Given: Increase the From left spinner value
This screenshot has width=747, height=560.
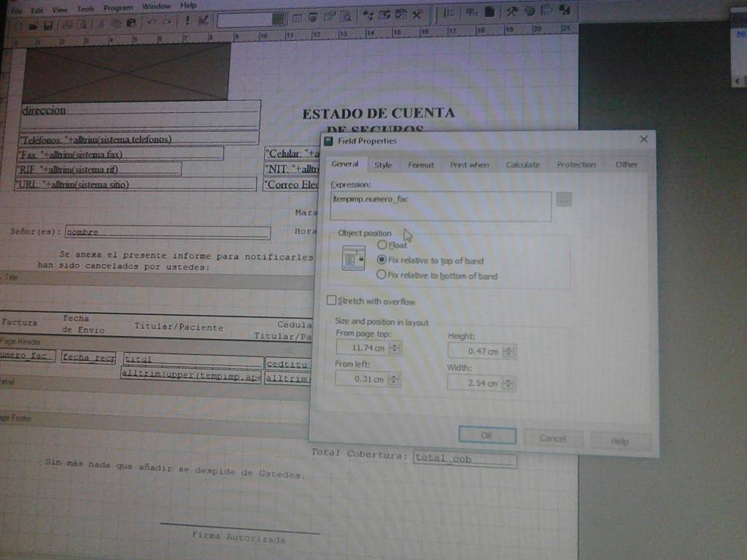Looking at the screenshot, I should pos(393,376).
